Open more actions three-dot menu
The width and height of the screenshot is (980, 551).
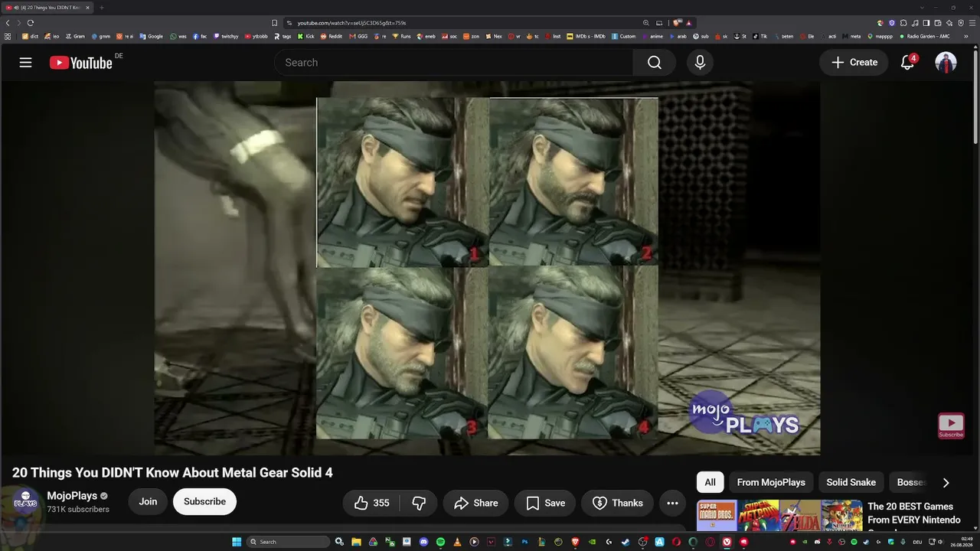[672, 503]
